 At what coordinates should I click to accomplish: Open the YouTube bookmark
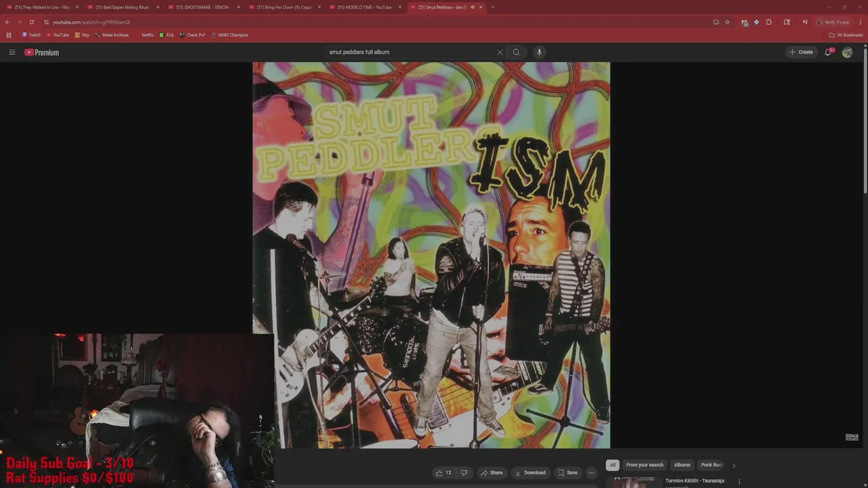coord(58,35)
